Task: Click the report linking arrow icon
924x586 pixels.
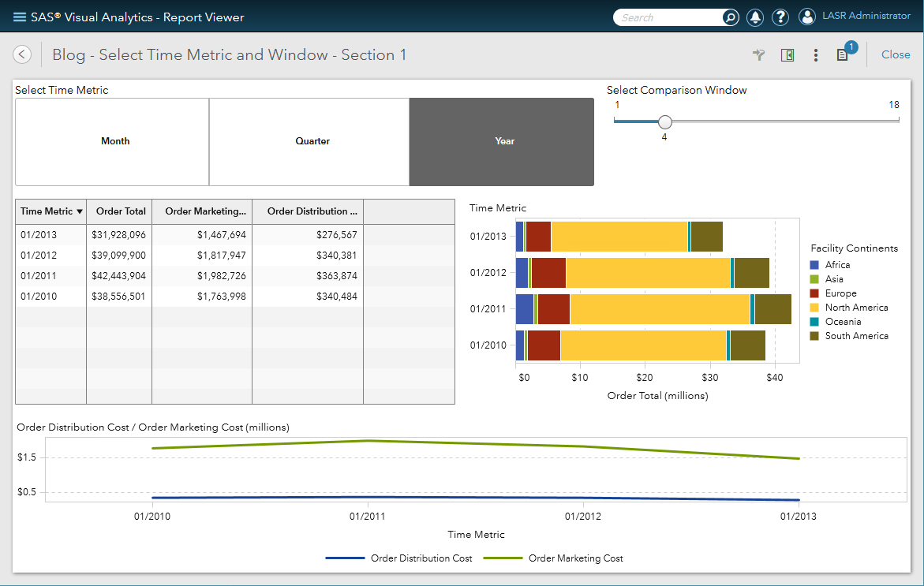Action: pyautogui.click(x=758, y=55)
